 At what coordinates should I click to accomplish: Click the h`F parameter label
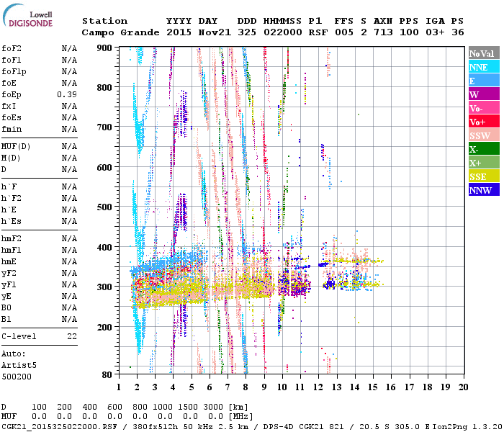pyautogui.click(x=9, y=186)
